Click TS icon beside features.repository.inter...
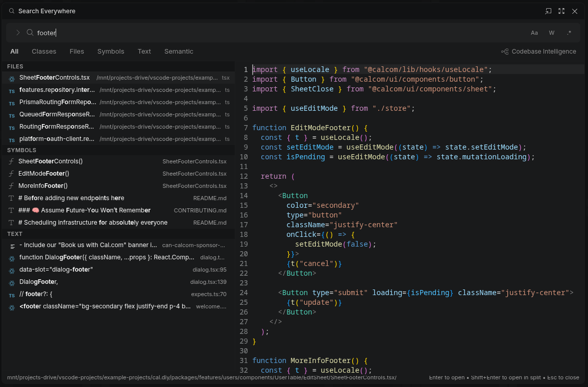The image size is (588, 387). coord(12,91)
